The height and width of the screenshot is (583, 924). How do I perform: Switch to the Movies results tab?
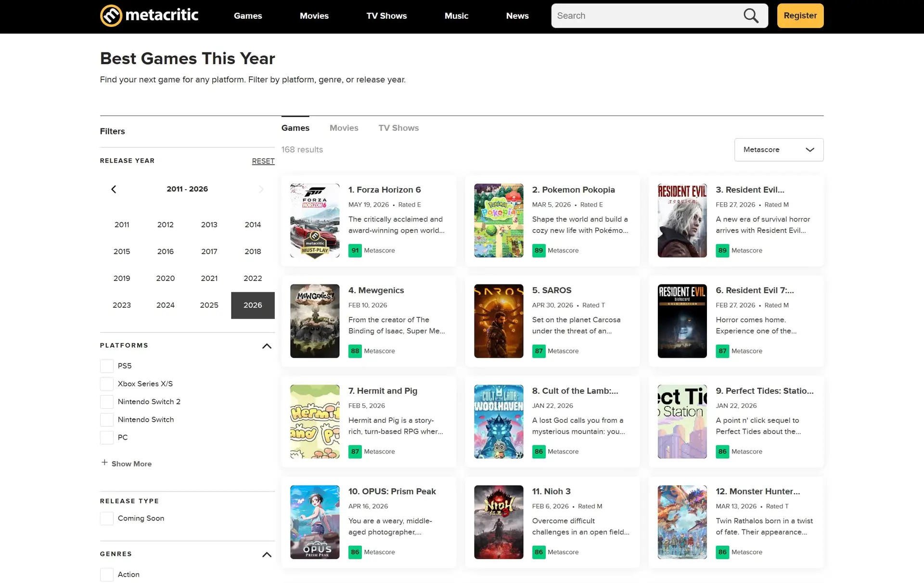click(x=344, y=128)
